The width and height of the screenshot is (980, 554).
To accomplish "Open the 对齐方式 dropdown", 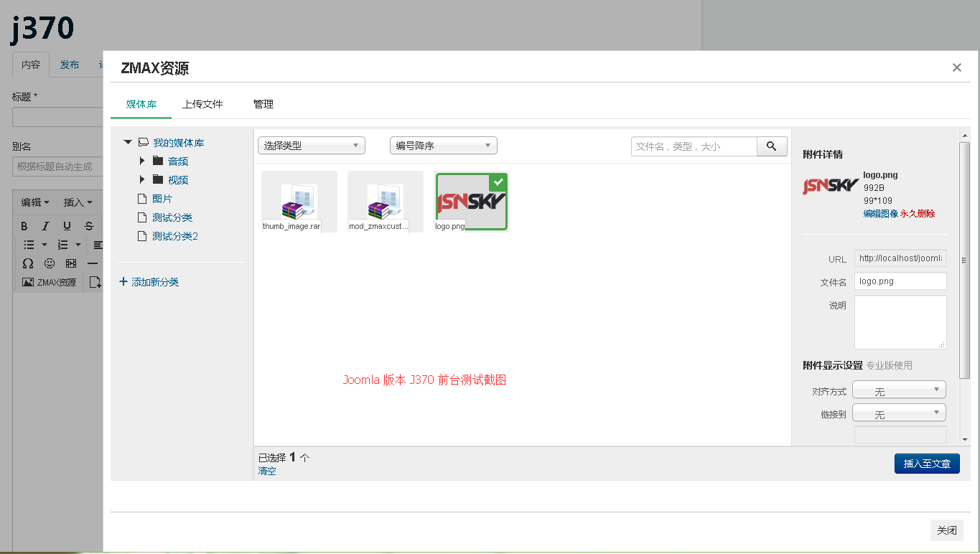I will (899, 390).
